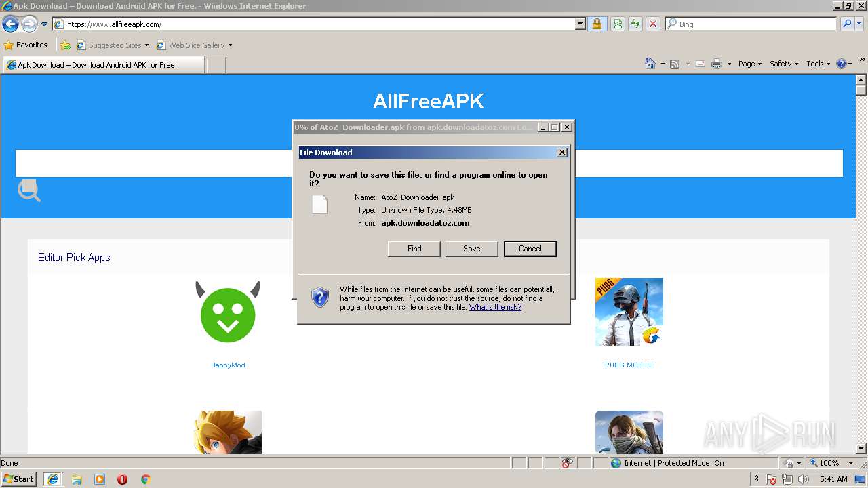Screen dimensions: 868x488
Task: Click the address bar URL field
Action: (x=314, y=24)
